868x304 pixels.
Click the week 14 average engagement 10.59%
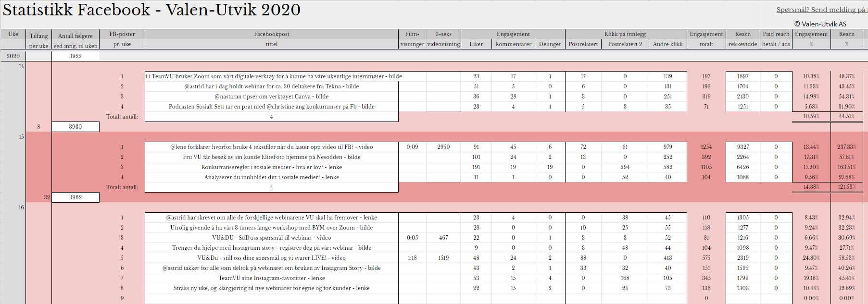(811, 116)
